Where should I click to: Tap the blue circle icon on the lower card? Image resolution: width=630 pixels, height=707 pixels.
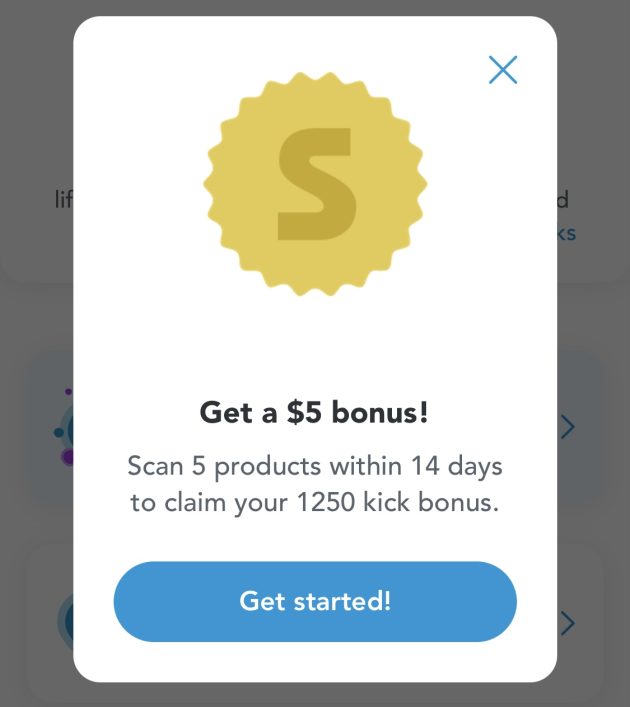65,622
